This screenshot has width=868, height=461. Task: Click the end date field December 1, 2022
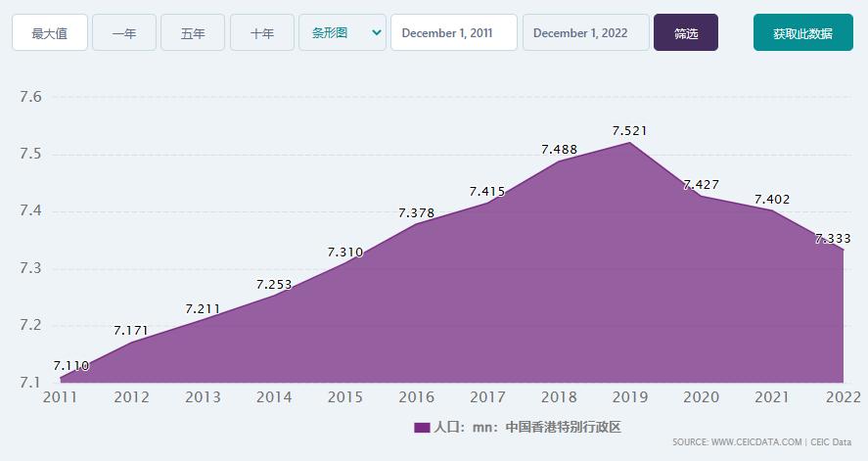[585, 32]
